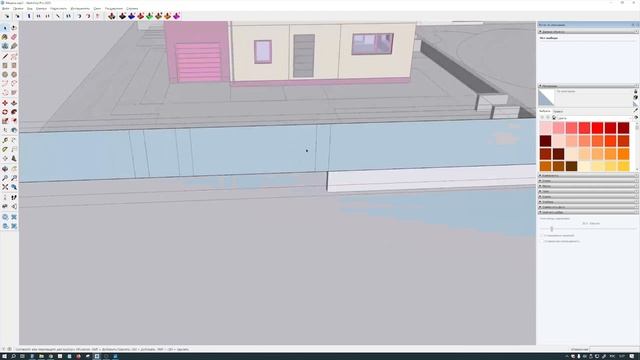Select the Polygon tool
The width and height of the screenshot is (640, 360).
pyautogui.click(x=14, y=75)
